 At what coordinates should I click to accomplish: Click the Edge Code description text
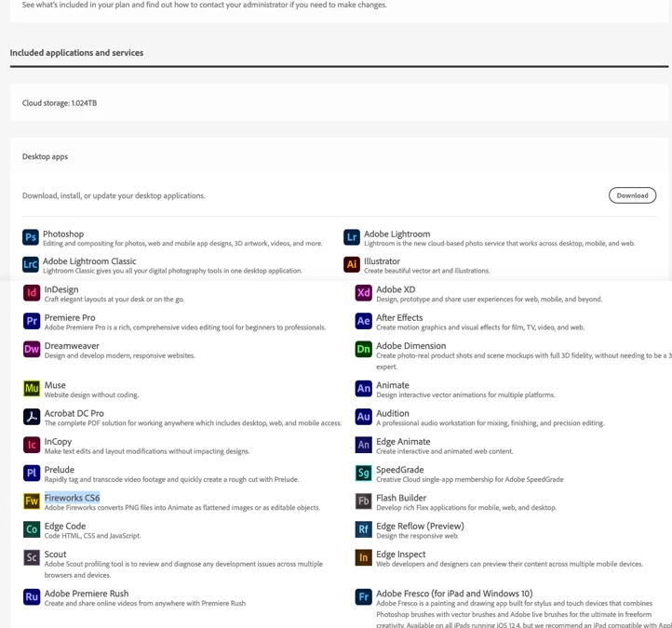pyautogui.click(x=92, y=536)
